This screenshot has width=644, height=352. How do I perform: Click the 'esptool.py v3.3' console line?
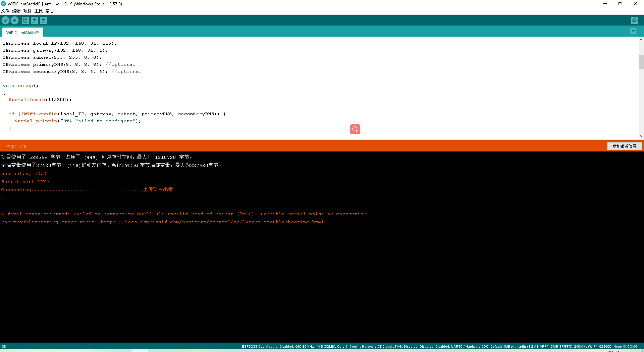click(23, 174)
